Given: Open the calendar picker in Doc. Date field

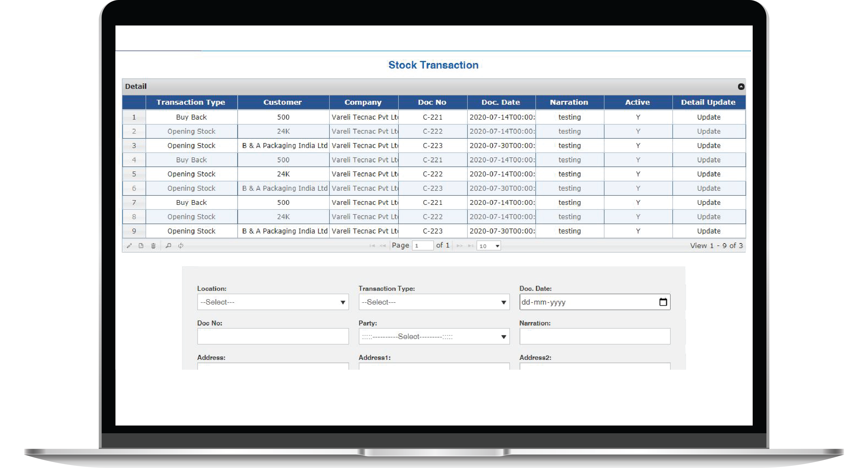Looking at the screenshot, I should (663, 302).
